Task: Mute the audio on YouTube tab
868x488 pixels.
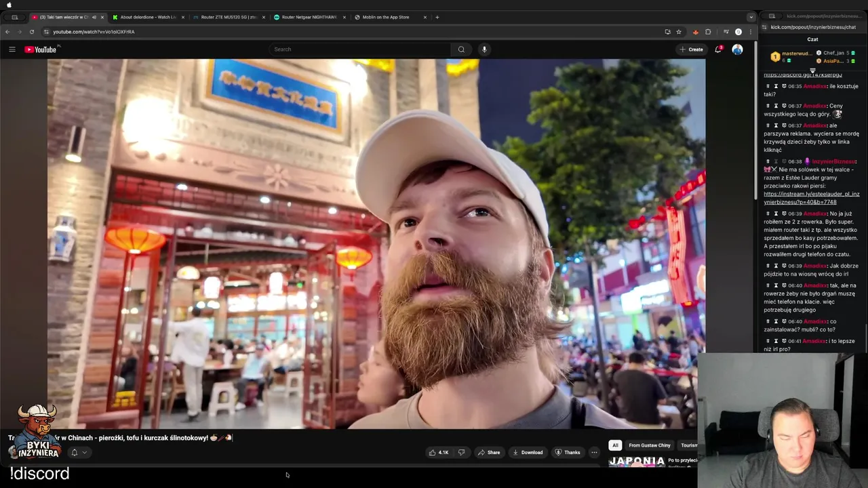Action: click(x=94, y=17)
